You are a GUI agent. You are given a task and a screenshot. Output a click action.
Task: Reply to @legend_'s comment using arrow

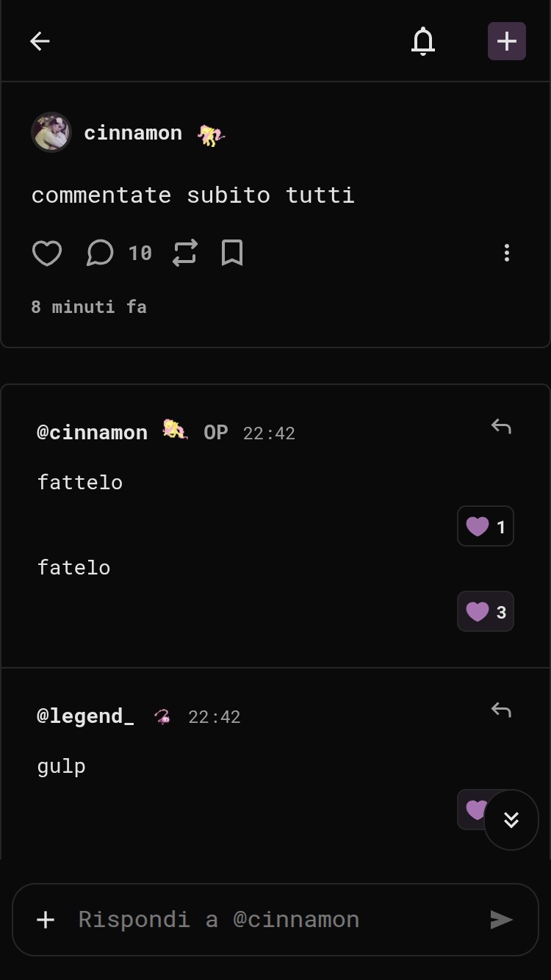(x=501, y=710)
